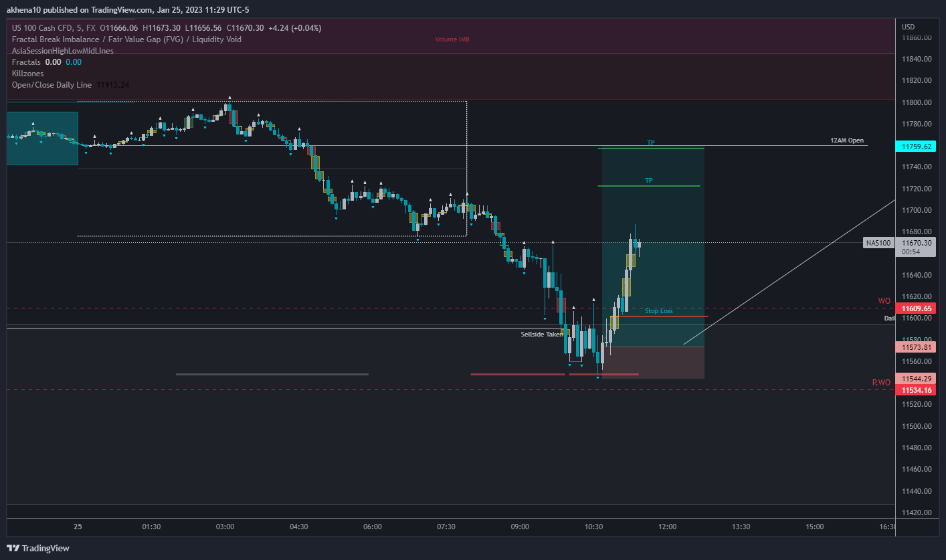Viewport: 946px width, 560px height.
Task: Click the 03:00 time axis label
Action: [225, 527]
